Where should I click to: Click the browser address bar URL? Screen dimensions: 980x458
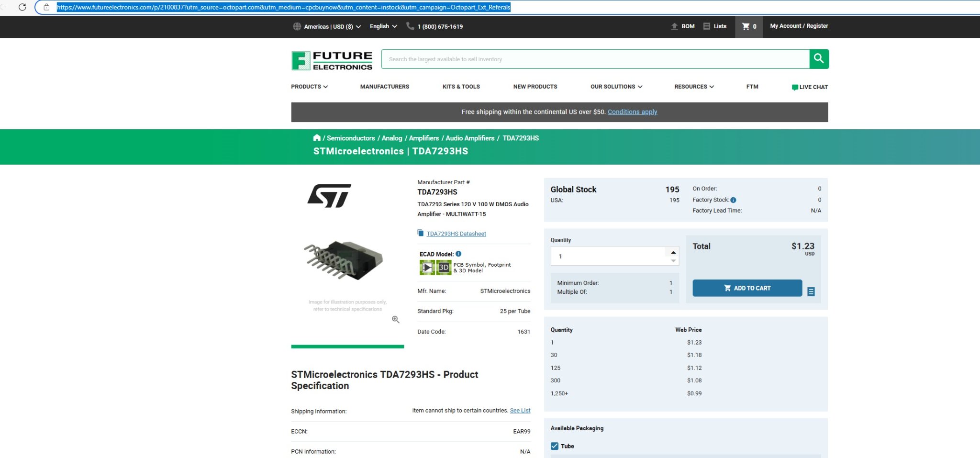tap(284, 7)
